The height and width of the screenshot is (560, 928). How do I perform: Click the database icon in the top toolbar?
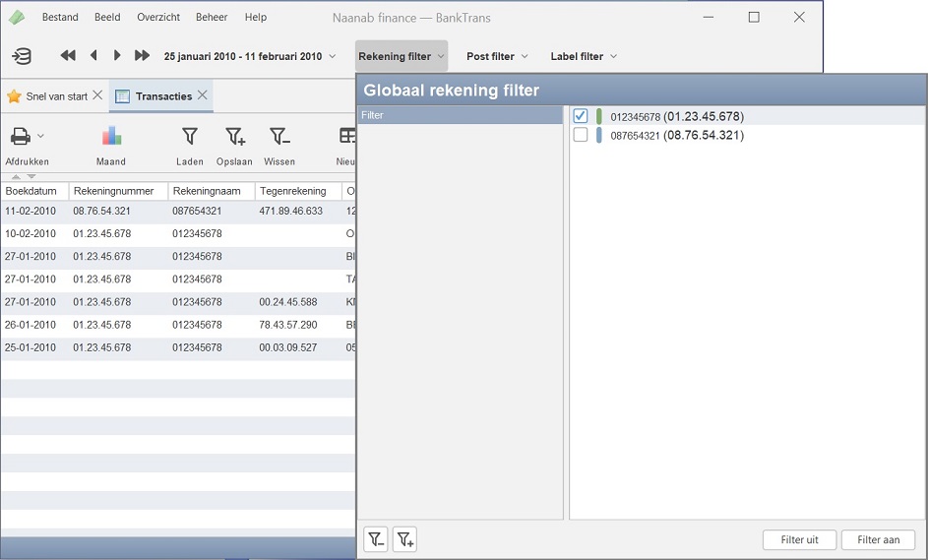pos(22,56)
